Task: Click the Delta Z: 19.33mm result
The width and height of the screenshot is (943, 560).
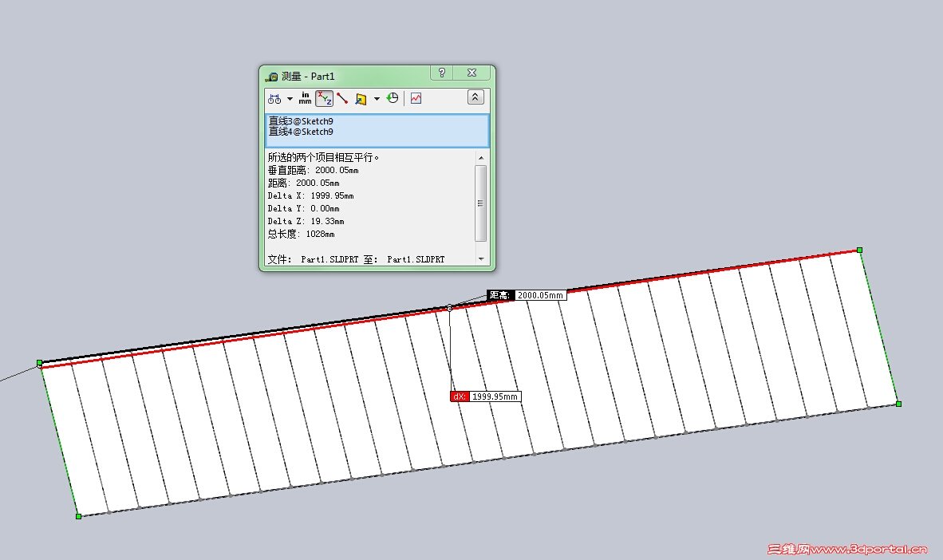Action: point(306,221)
